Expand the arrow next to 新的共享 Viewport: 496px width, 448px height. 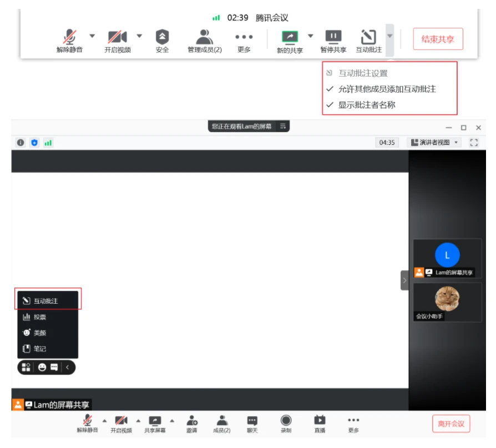[x=310, y=36]
